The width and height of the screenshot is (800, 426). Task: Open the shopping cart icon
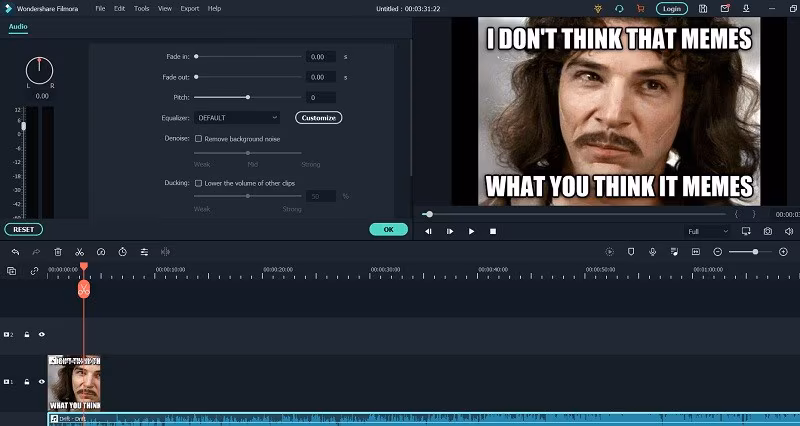tap(640, 9)
